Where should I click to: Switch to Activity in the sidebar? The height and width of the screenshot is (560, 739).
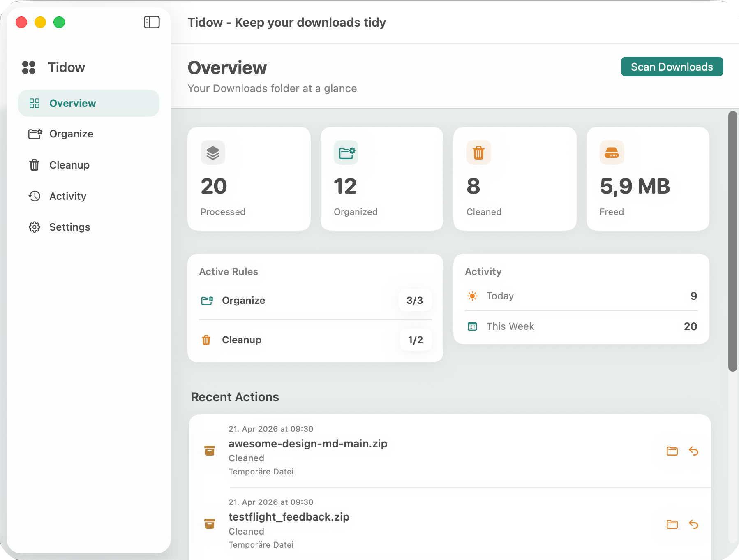coord(89,196)
